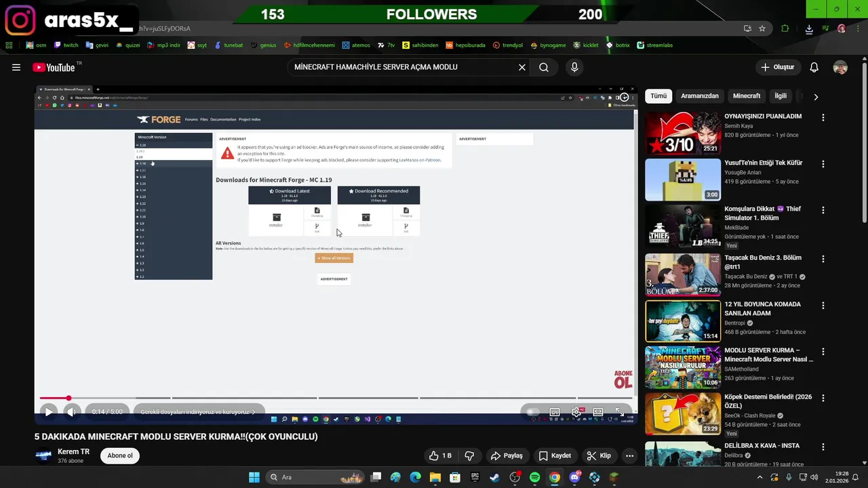868x488 pixels.
Task: Open the streamlabs bookmark
Action: 654,45
